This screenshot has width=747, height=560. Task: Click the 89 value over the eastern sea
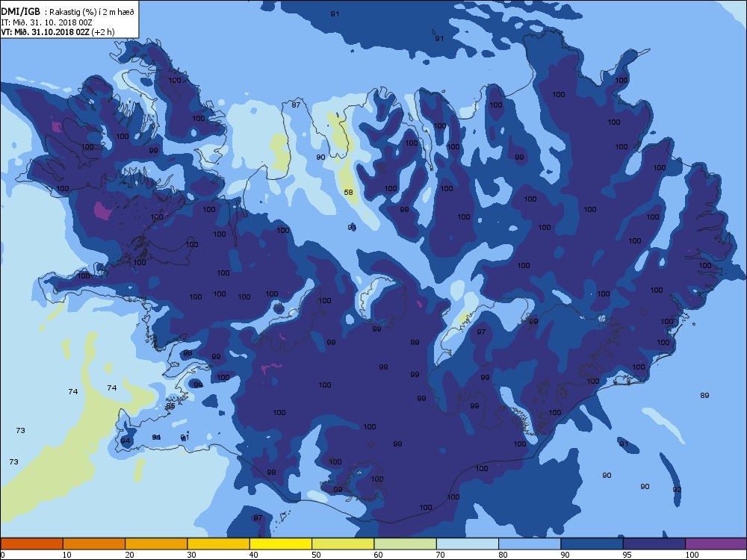(704, 395)
